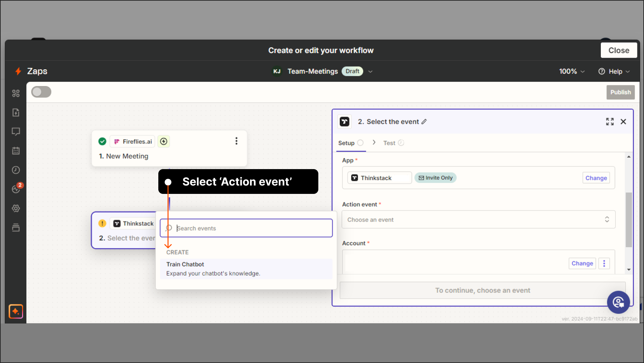Viewport: 644px width, 363px height.
Task: Open the 100% zoom dropdown
Action: [x=572, y=71]
